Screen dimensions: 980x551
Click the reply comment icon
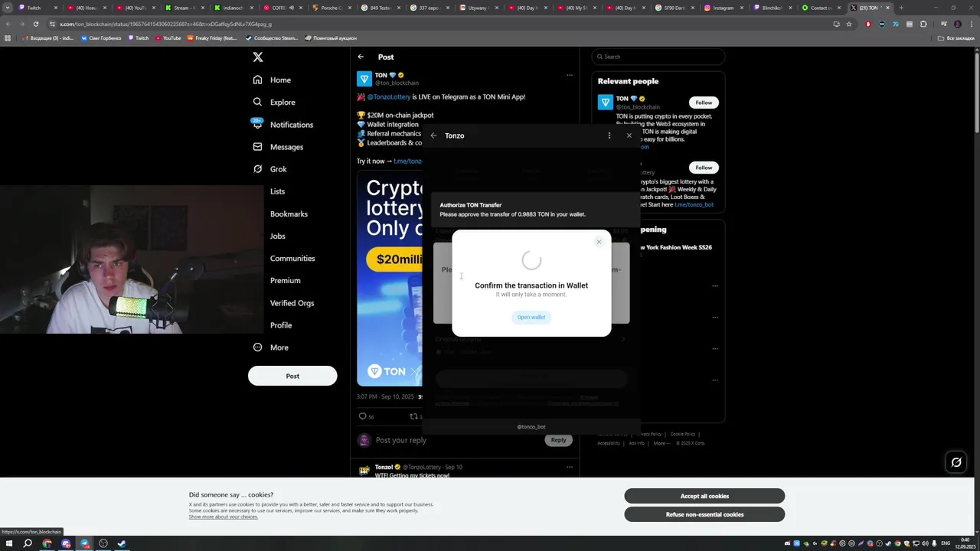click(363, 416)
